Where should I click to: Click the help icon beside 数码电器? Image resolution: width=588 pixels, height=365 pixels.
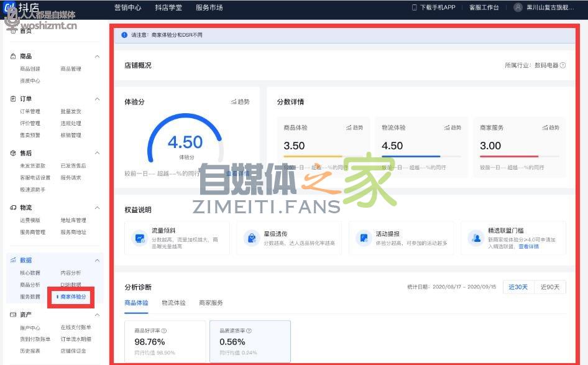point(563,65)
